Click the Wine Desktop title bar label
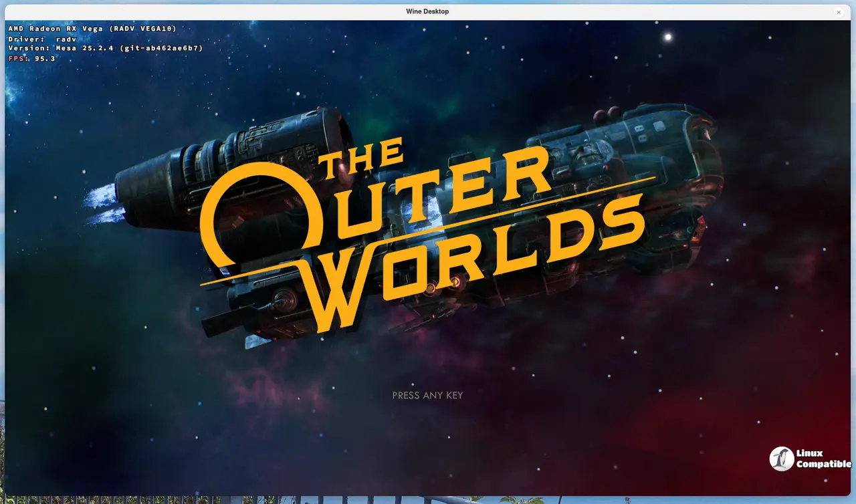The image size is (856, 504). tap(427, 11)
